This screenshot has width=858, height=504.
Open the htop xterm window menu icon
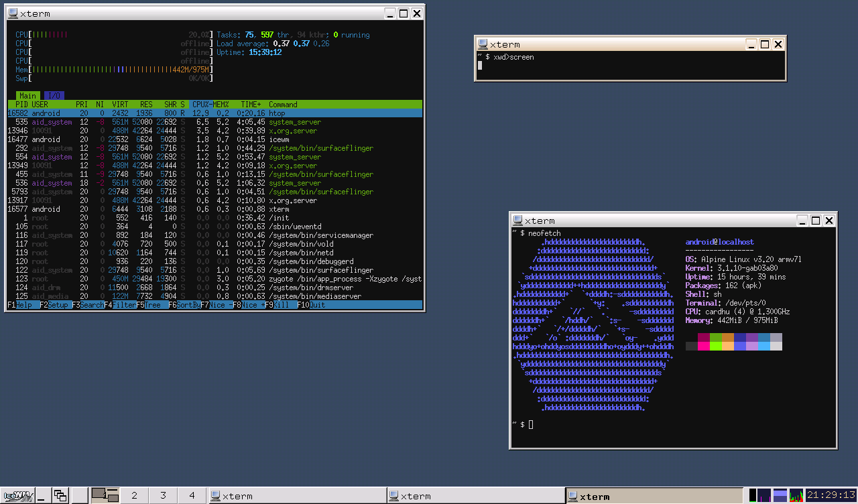[12, 13]
